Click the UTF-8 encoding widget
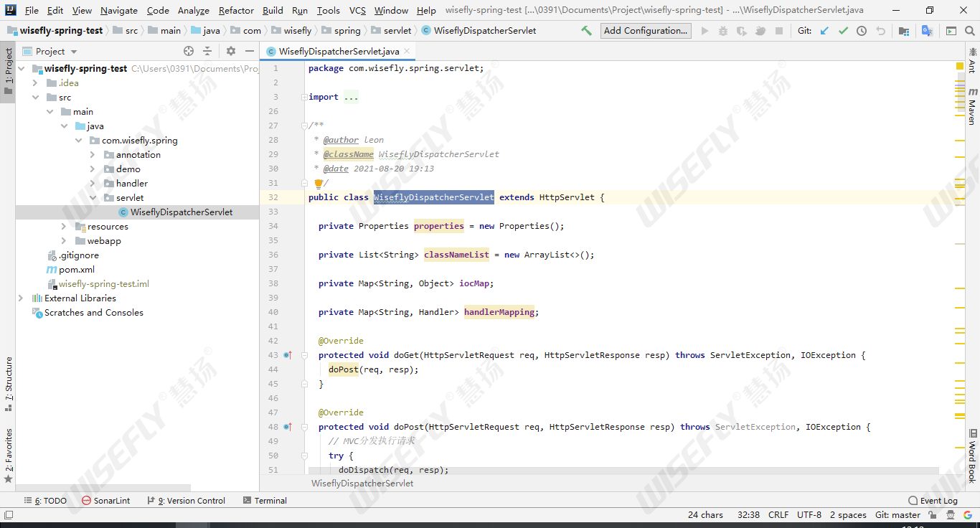980x528 pixels. pyautogui.click(x=809, y=515)
